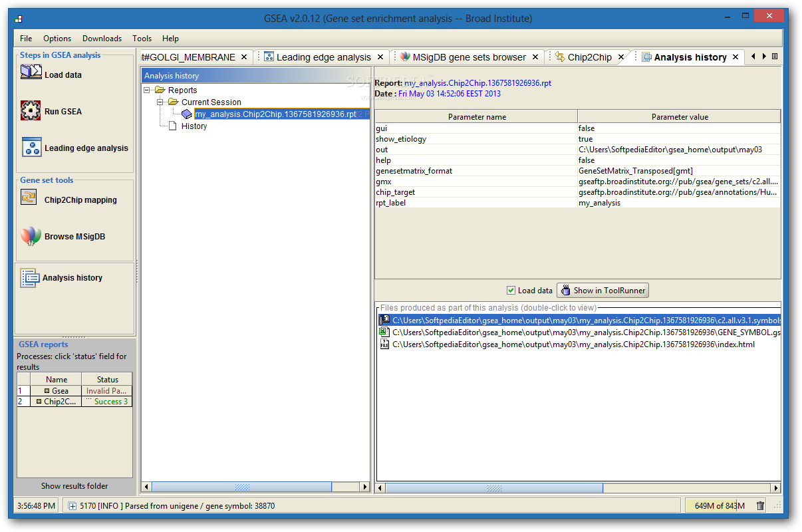
Task: Click the files list horizontal scrollbar thumb
Action: point(494,487)
